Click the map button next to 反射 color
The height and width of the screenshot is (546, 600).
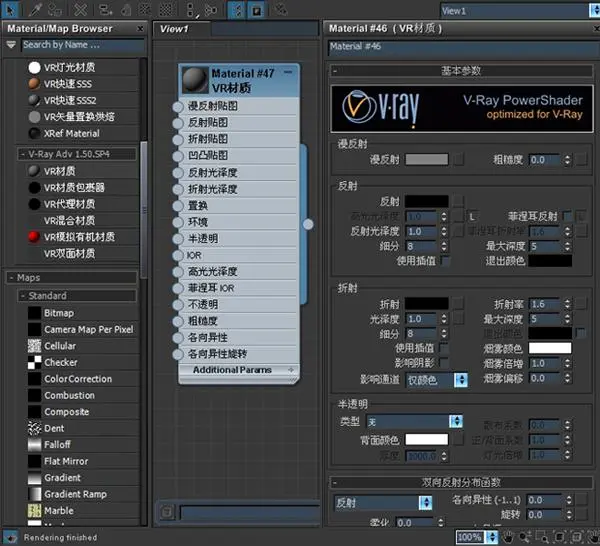(458, 201)
